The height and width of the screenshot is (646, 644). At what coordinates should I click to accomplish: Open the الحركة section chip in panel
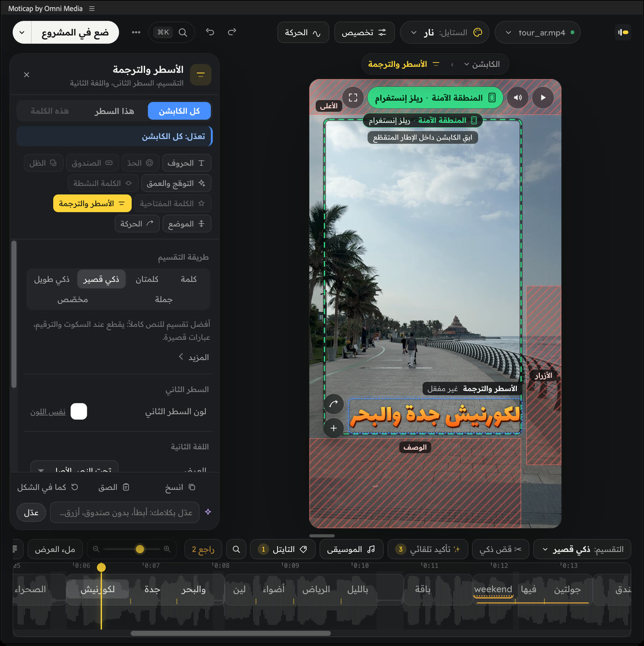click(137, 224)
